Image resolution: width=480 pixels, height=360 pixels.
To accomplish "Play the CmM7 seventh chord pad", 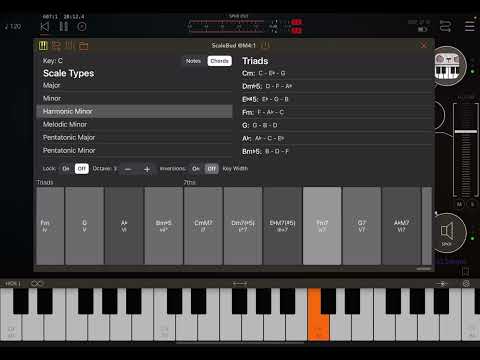I will tap(203, 226).
